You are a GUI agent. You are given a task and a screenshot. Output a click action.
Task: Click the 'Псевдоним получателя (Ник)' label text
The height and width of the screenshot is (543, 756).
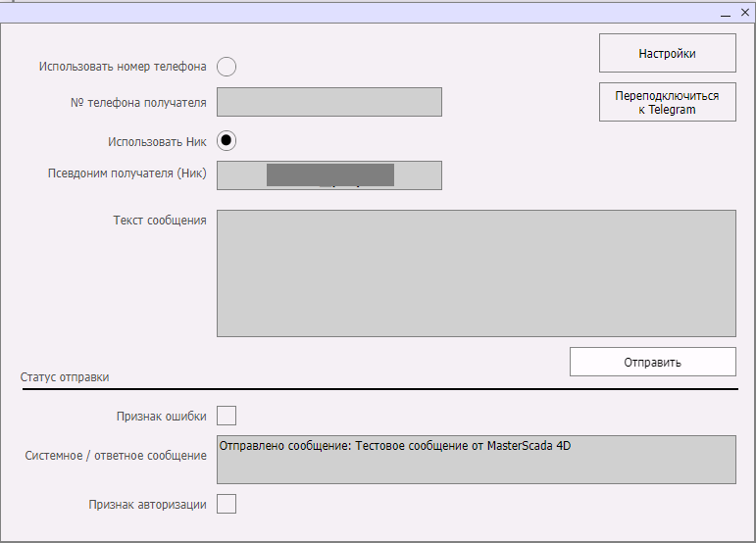pos(126,173)
